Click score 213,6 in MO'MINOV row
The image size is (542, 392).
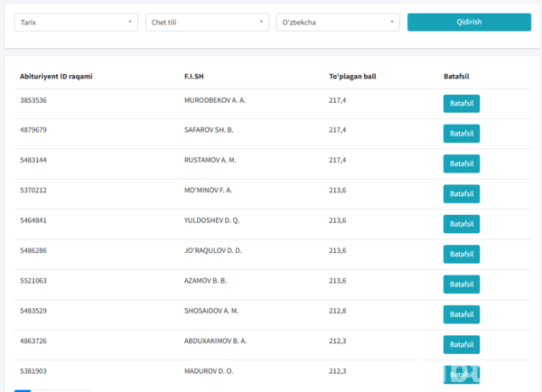click(x=337, y=190)
